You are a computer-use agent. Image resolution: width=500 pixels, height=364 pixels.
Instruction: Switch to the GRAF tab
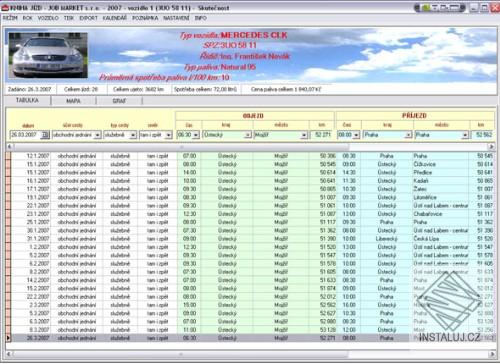(x=119, y=101)
